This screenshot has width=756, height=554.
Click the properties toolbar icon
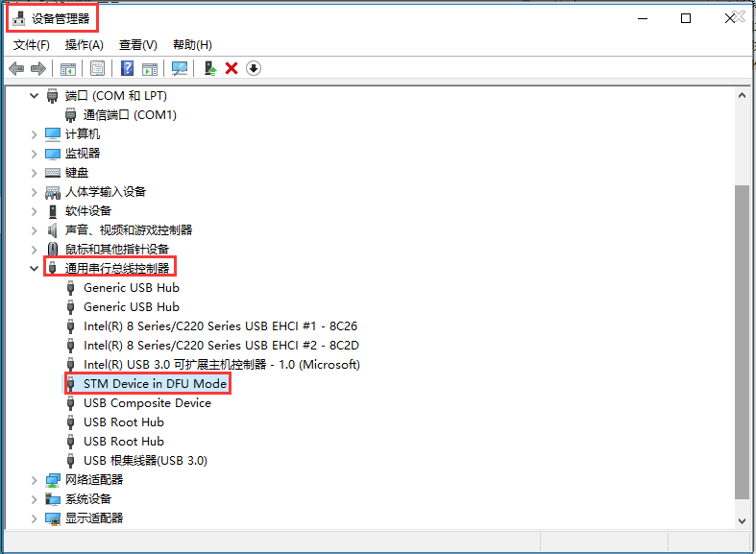tap(97, 68)
